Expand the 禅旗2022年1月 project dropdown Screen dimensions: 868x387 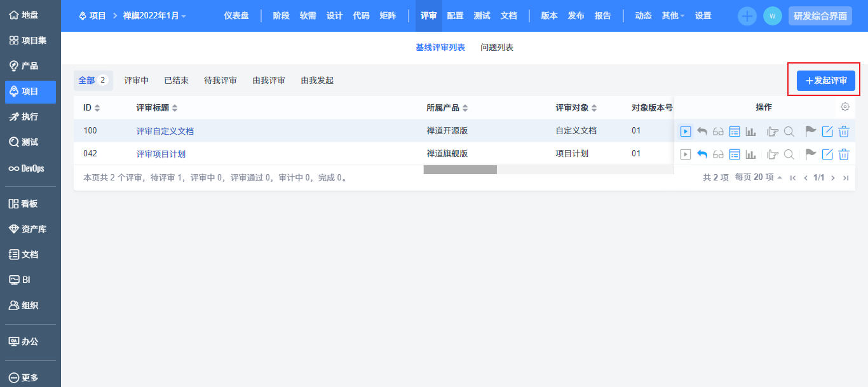click(x=154, y=16)
